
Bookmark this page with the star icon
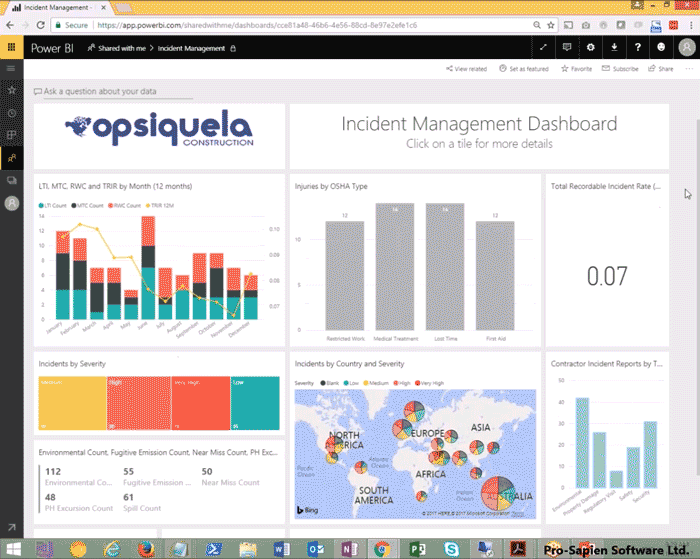tap(551, 25)
